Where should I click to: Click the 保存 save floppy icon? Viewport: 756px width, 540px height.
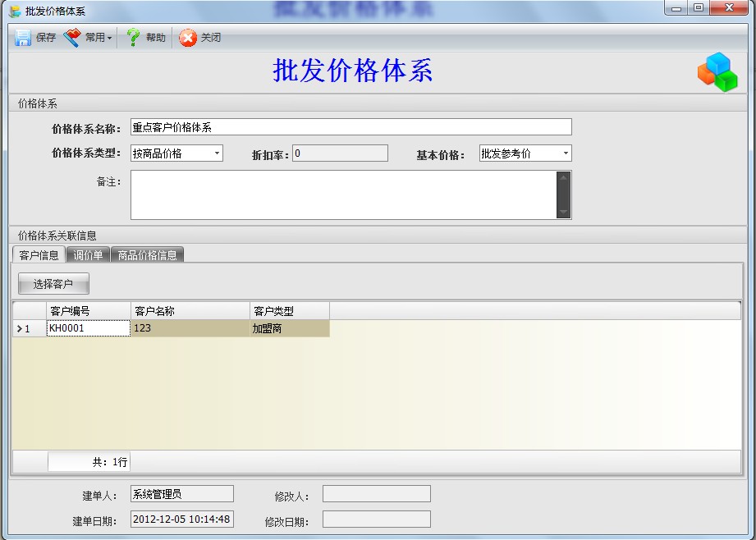coord(23,38)
